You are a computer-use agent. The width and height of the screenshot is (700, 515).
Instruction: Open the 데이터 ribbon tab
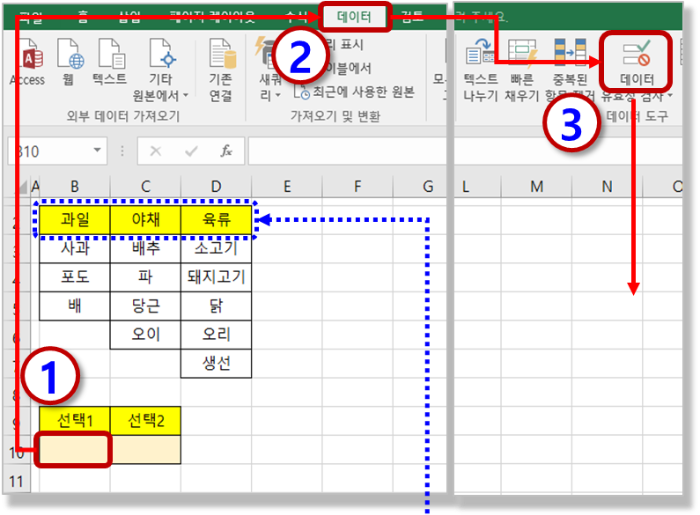point(354,17)
